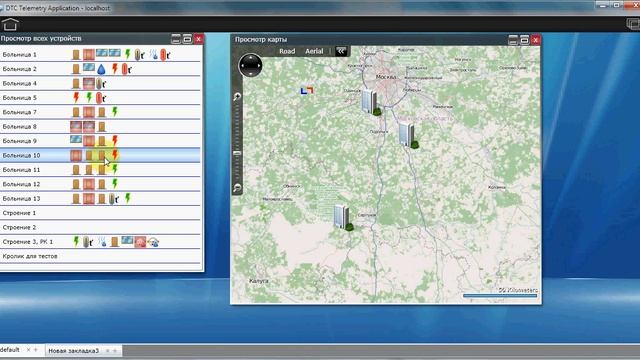Image resolution: width=640 pixels, height=360 pixels.
Task: Click the map pan compass control
Action: [x=250, y=65]
